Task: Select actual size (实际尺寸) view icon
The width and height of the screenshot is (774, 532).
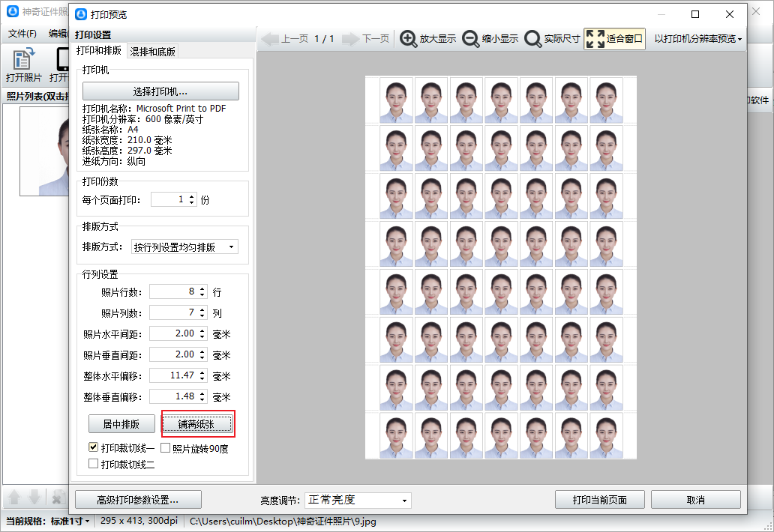Action: [x=533, y=39]
